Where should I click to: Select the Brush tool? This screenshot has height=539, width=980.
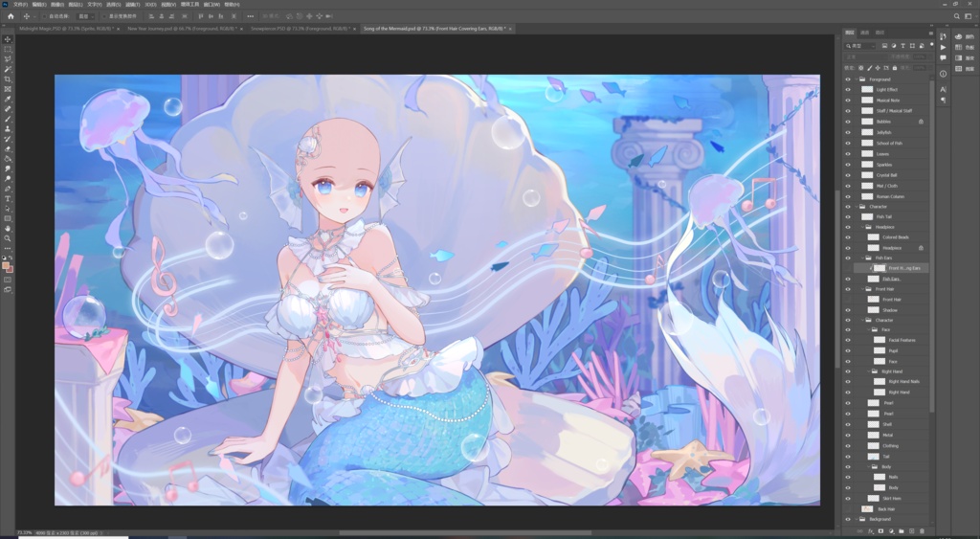click(x=8, y=119)
